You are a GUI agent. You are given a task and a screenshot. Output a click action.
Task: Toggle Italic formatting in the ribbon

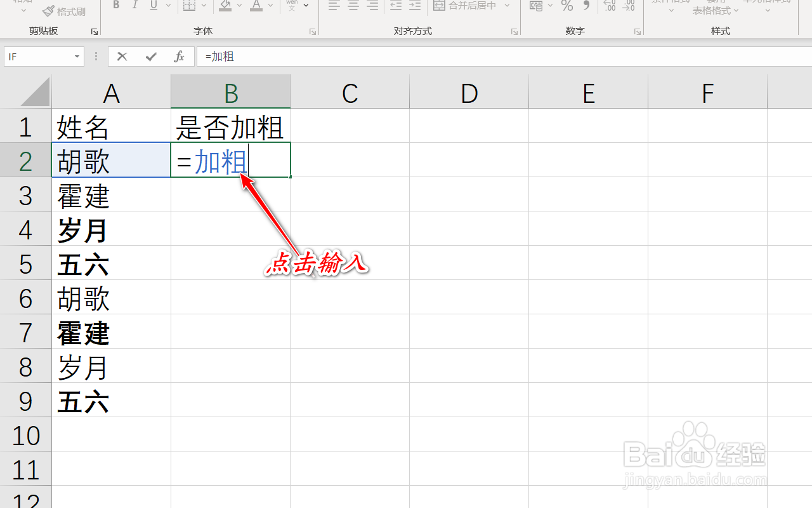pos(134,6)
